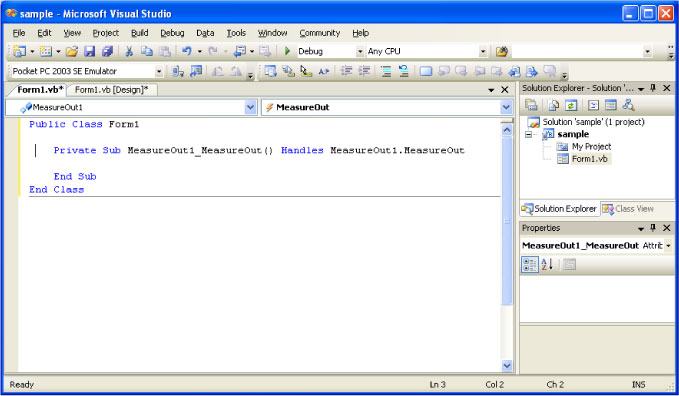Cut selection with the scissors icon
679x396 pixels.
tap(129, 51)
